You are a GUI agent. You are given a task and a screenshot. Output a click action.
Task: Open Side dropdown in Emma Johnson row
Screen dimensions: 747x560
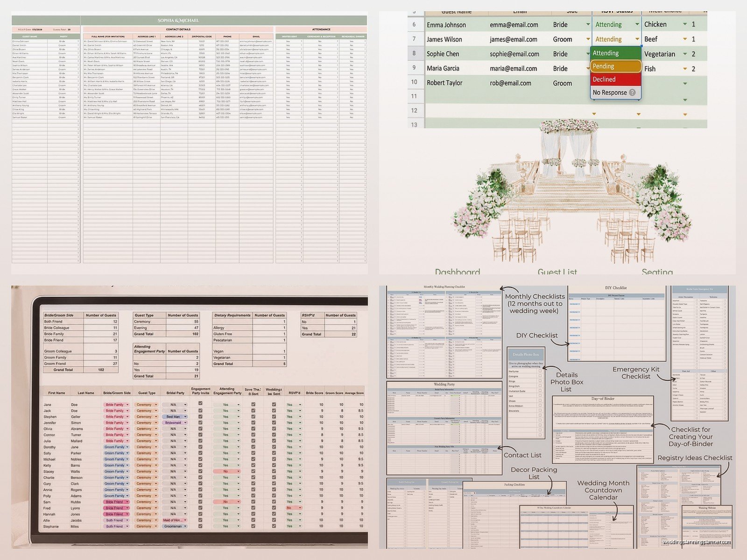pos(588,24)
